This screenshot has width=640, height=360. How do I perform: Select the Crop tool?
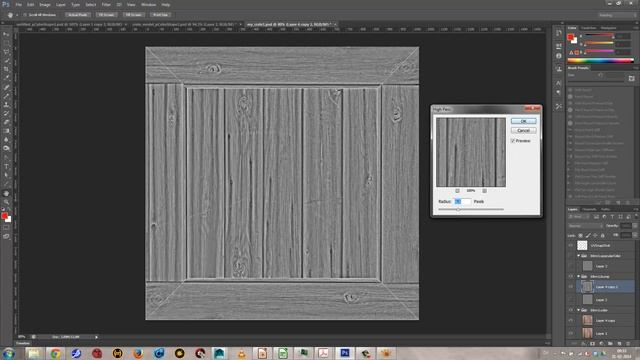(6, 69)
